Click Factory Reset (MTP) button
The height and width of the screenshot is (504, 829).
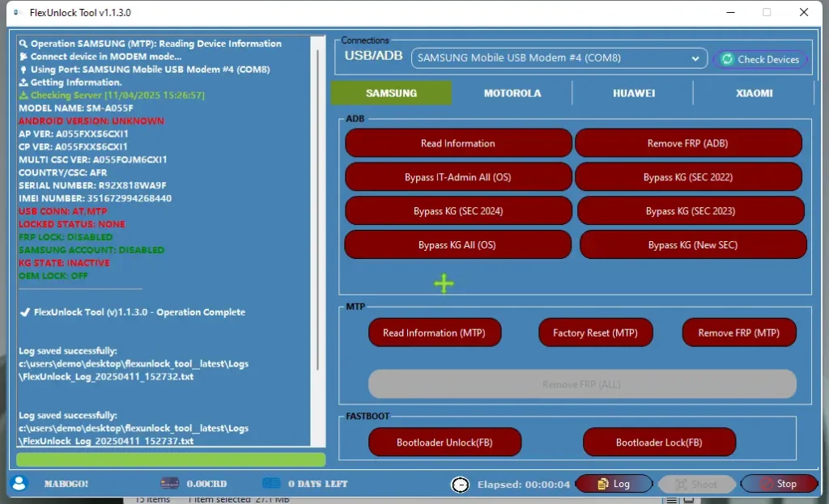coord(595,332)
